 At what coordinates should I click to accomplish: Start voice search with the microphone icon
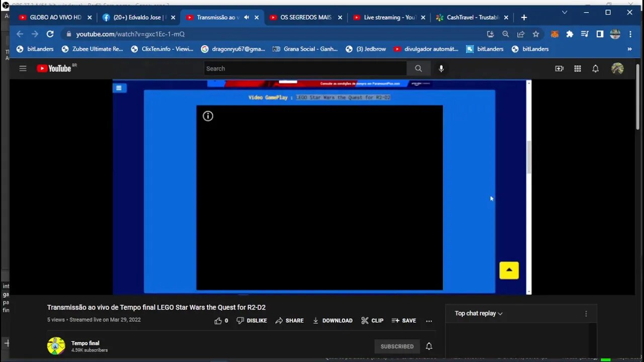pyautogui.click(x=441, y=68)
